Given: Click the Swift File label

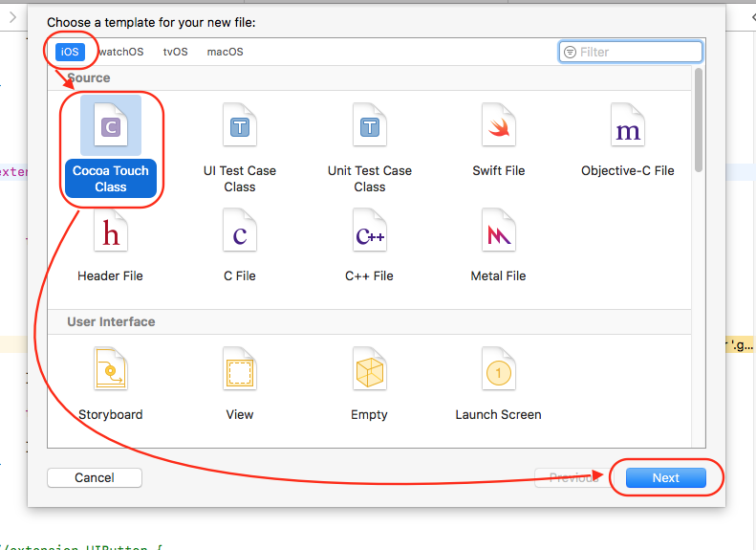Looking at the screenshot, I should pyautogui.click(x=499, y=171).
